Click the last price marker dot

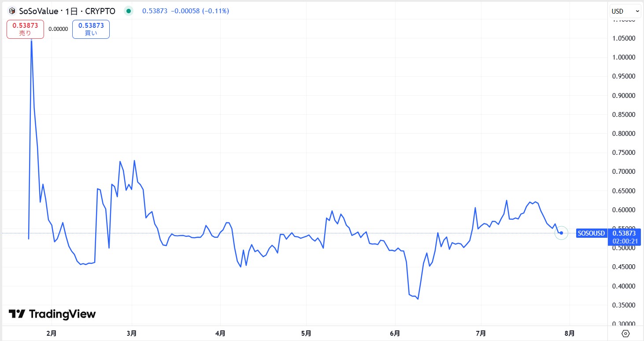click(x=561, y=233)
